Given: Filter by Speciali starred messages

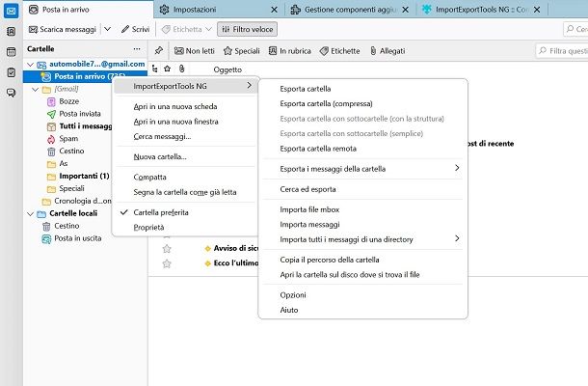Looking at the screenshot, I should click(x=242, y=51).
